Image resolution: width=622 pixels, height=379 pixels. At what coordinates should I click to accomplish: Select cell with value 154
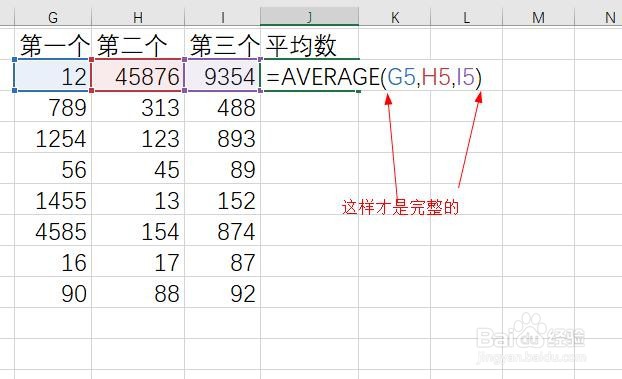tap(138, 230)
